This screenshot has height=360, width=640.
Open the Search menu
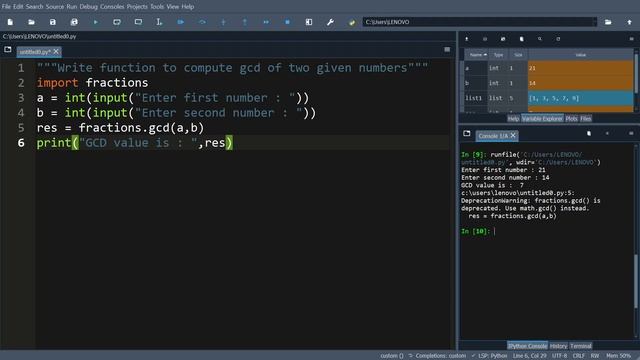tap(35, 7)
